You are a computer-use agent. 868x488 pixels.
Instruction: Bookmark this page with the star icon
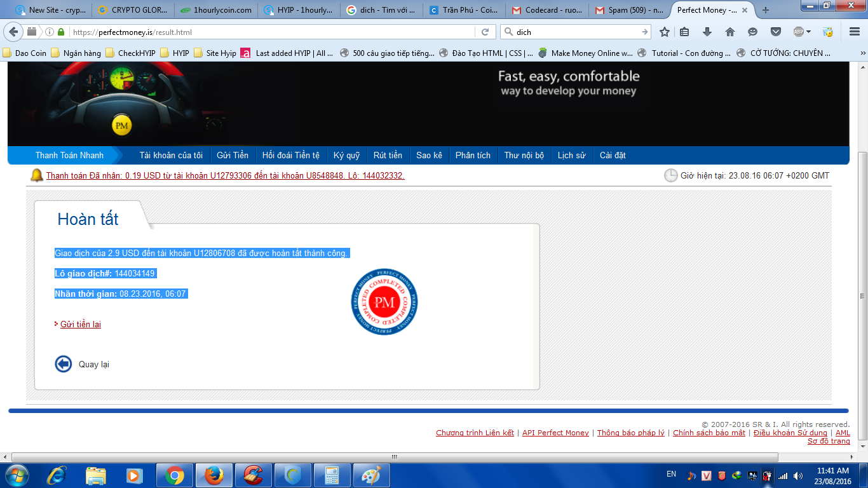coord(665,32)
